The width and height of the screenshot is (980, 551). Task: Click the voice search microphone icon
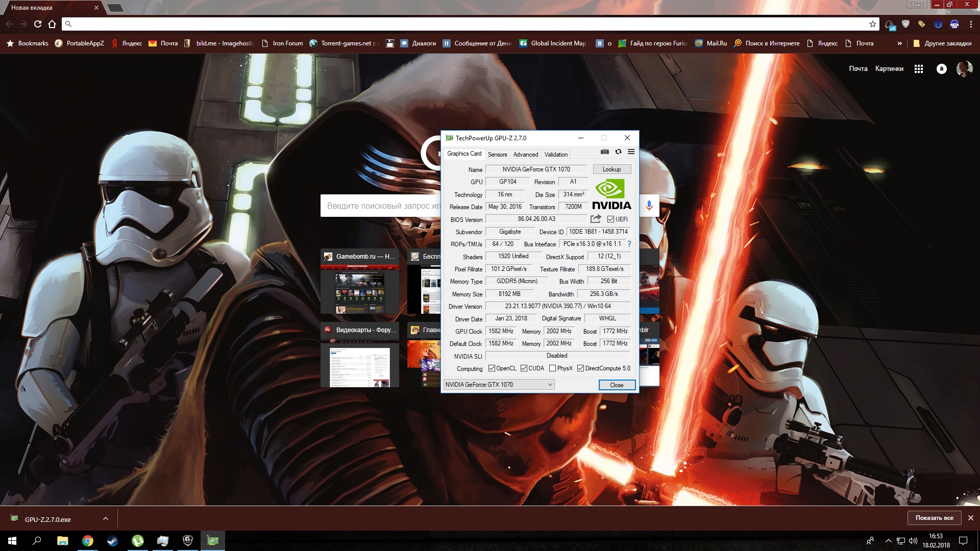click(649, 206)
